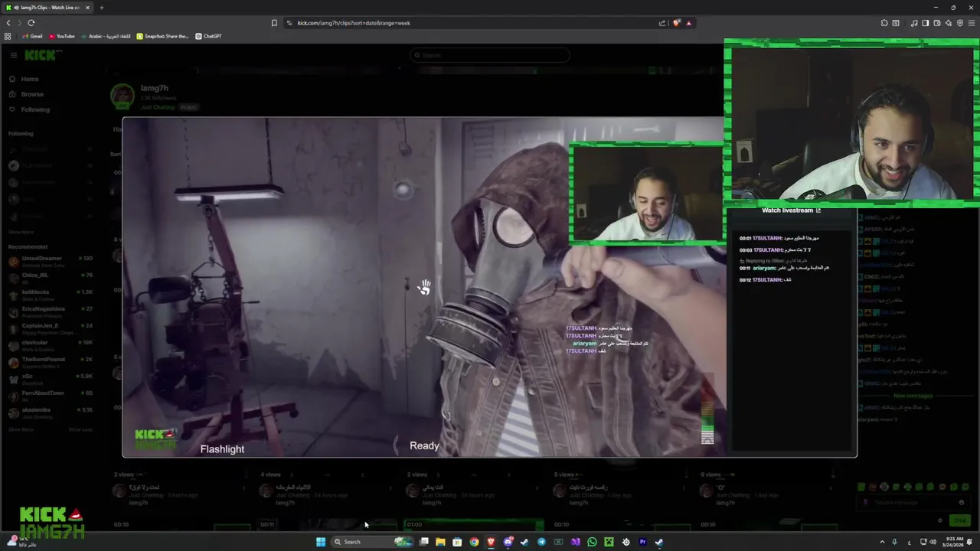Open the Snapchat bookmark

click(x=162, y=36)
